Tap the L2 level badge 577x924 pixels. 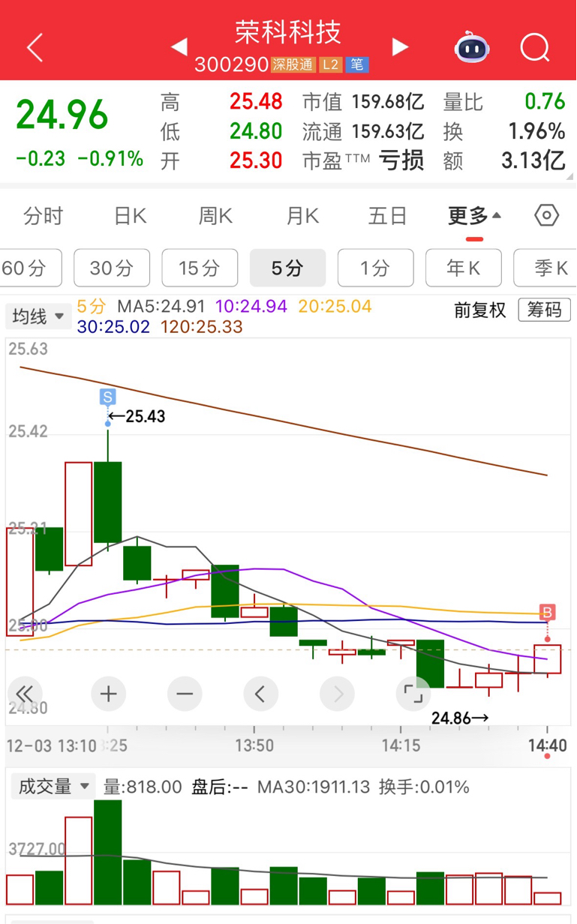(x=331, y=65)
